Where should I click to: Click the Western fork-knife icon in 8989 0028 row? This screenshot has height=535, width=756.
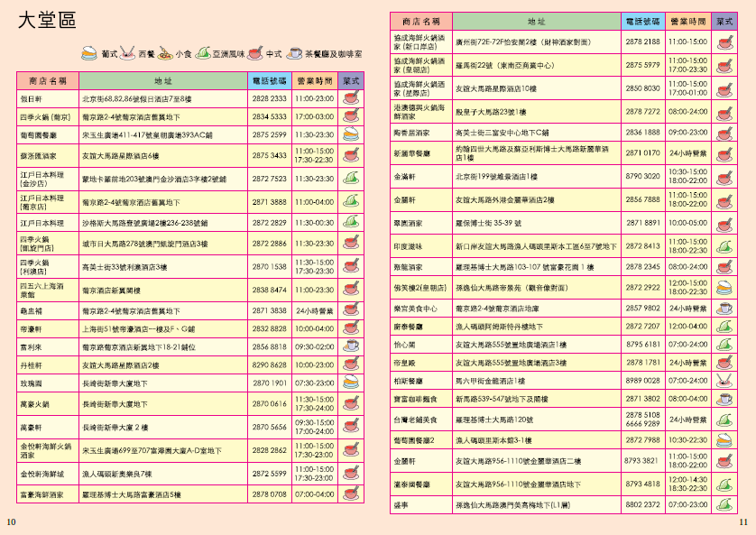tap(724, 381)
